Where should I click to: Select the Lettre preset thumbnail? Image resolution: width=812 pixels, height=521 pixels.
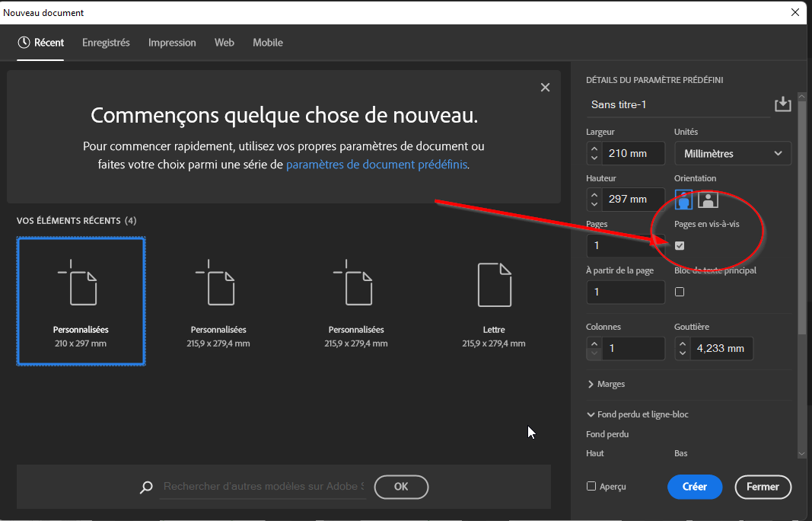pyautogui.click(x=493, y=301)
